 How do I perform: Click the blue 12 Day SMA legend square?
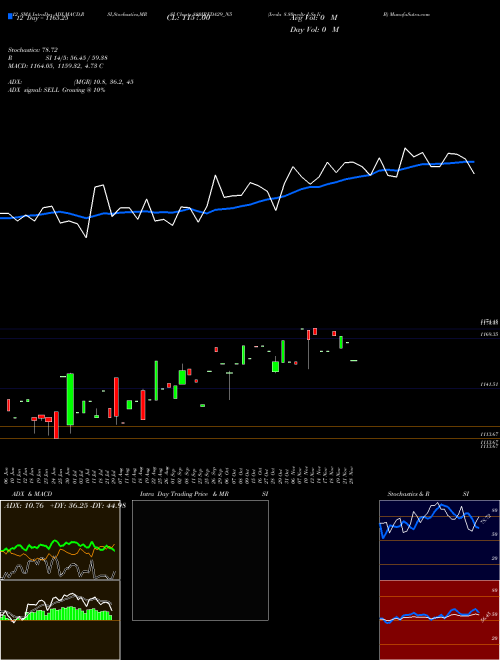point(10,16)
